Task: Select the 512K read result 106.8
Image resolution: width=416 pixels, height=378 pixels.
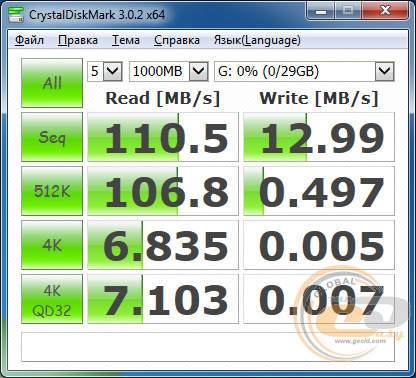Action: pos(163,191)
